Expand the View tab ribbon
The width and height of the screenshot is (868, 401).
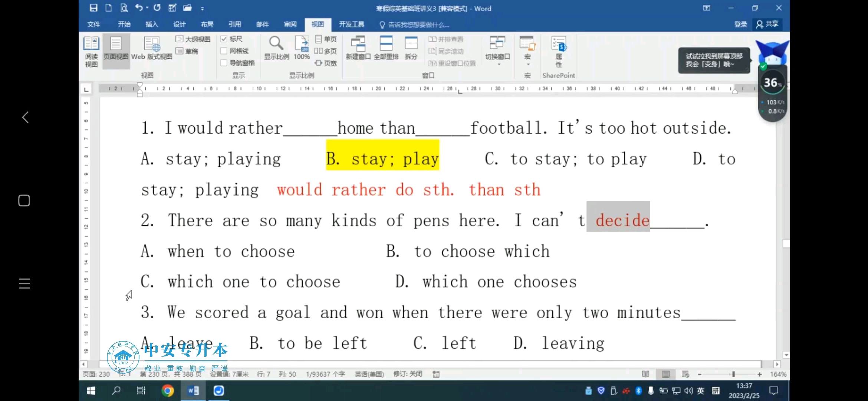318,25
